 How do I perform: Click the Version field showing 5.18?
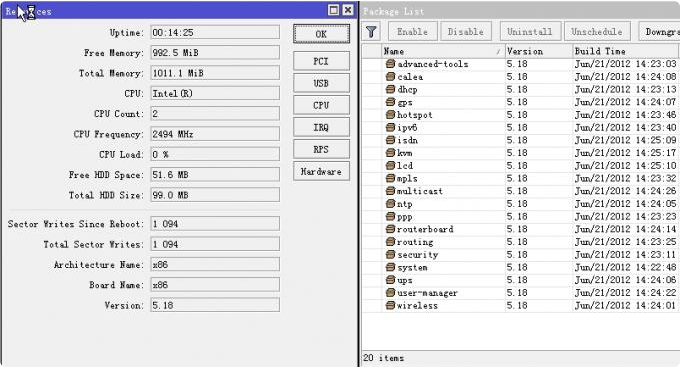pos(215,305)
